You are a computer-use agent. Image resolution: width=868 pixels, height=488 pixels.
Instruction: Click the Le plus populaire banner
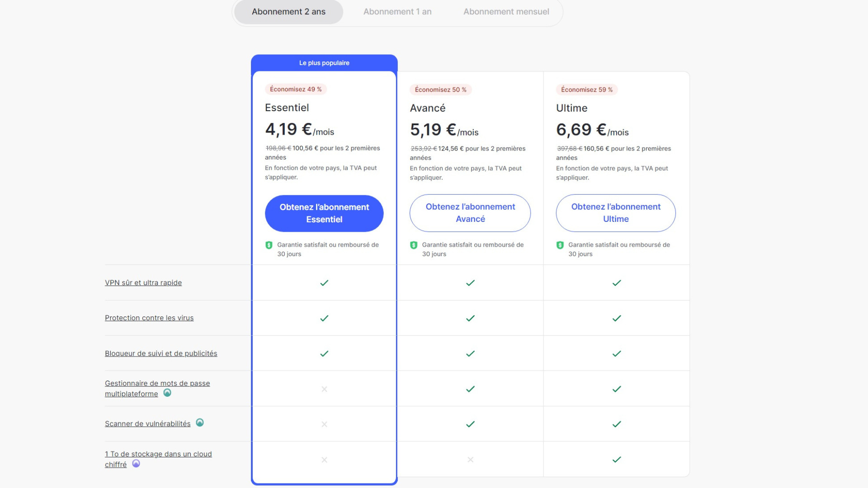point(324,63)
